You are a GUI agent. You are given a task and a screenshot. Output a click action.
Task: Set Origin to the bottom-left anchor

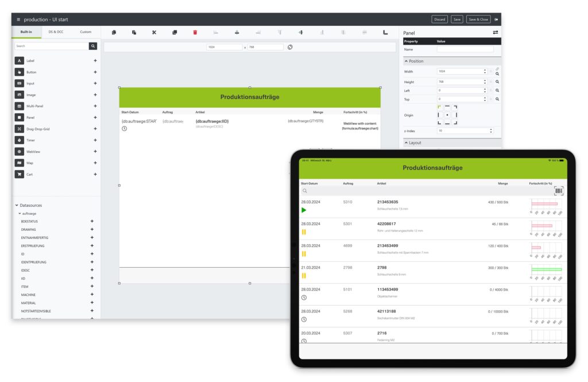click(x=439, y=123)
